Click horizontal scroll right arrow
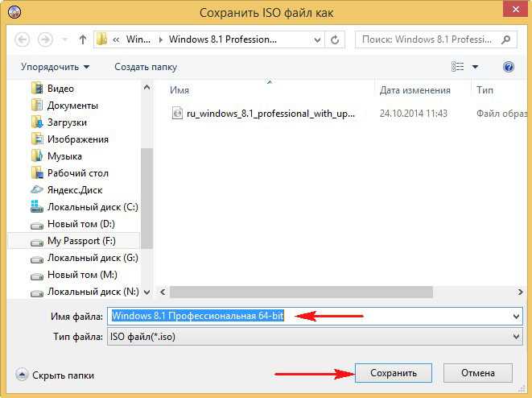 tap(520, 292)
